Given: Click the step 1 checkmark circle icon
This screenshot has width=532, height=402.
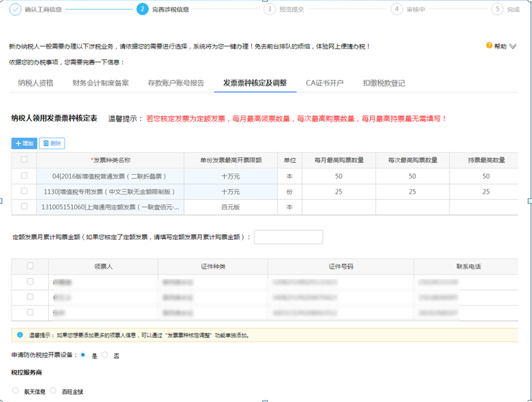Looking at the screenshot, I should (x=15, y=9).
